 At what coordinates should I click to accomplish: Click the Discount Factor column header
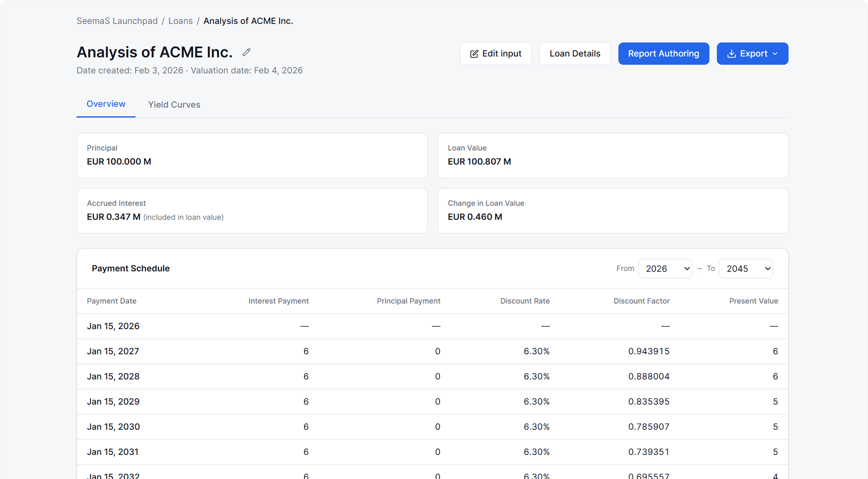coord(641,301)
